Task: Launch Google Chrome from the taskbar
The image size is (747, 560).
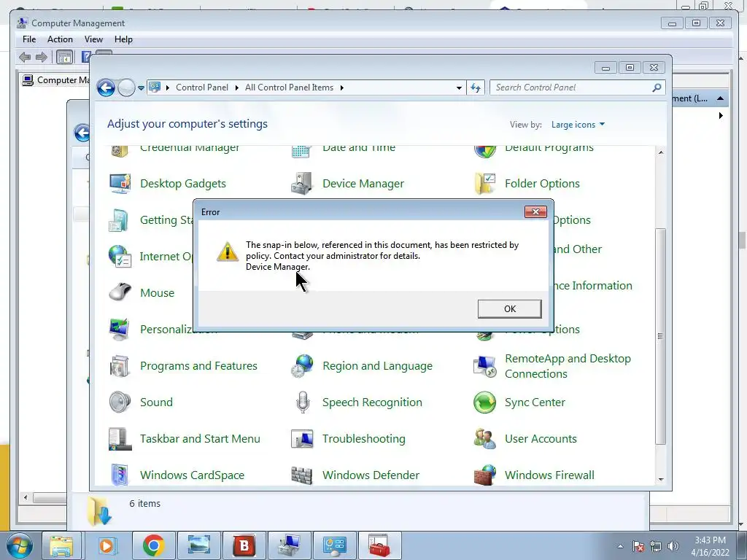Action: pyautogui.click(x=153, y=545)
